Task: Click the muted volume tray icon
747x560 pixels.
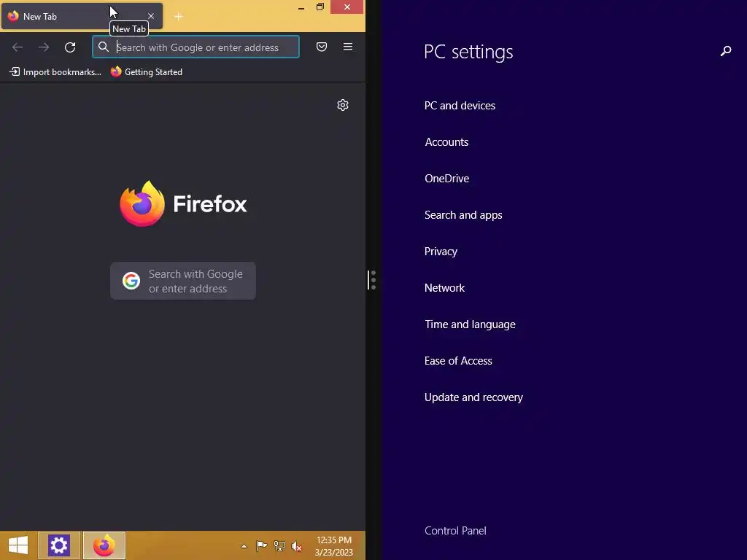Action: [296, 546]
